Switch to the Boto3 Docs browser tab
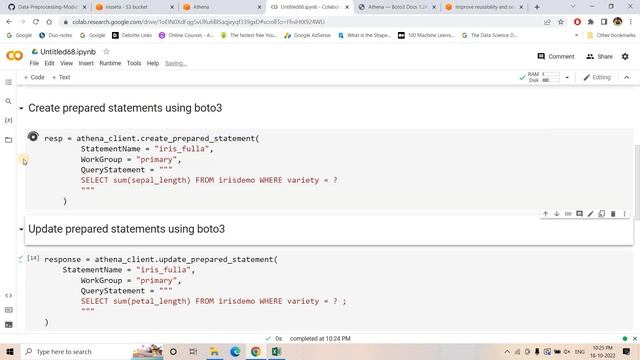Screen dimensions: 640x360 click(397, 7)
